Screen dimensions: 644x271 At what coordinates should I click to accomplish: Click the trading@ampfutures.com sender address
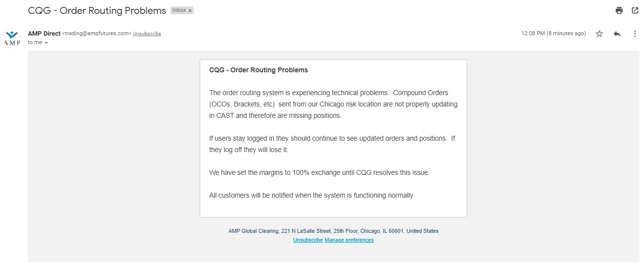coord(97,34)
